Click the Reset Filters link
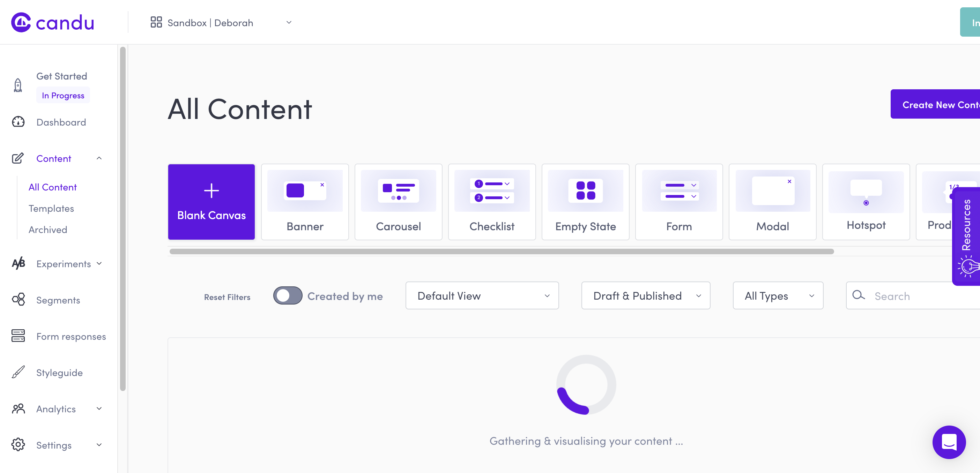 pos(227,296)
